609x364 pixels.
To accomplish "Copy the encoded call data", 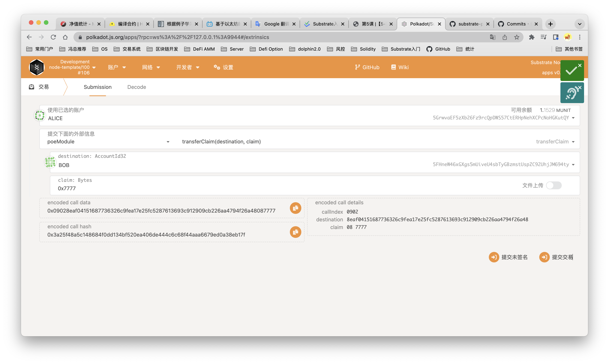I will point(295,208).
